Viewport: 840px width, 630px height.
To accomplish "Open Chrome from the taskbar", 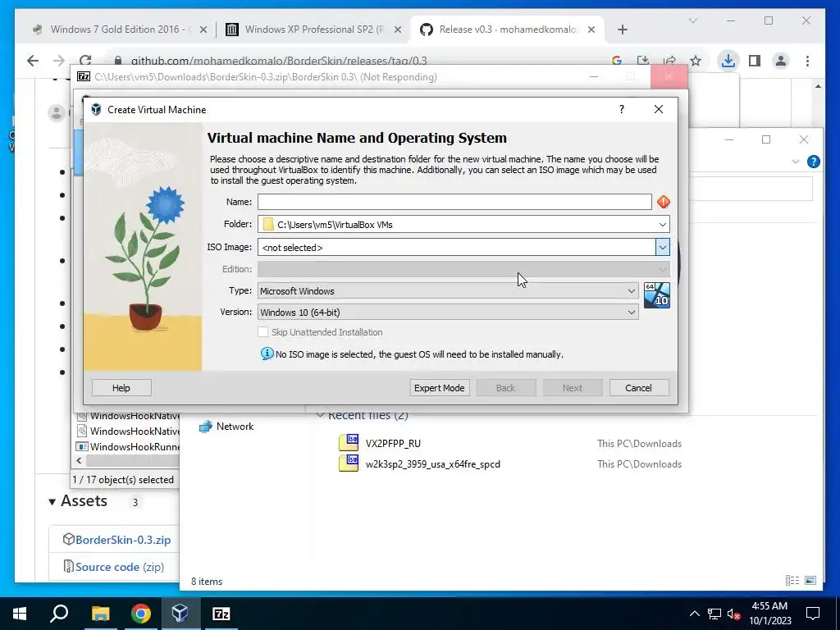I will (x=141, y=614).
